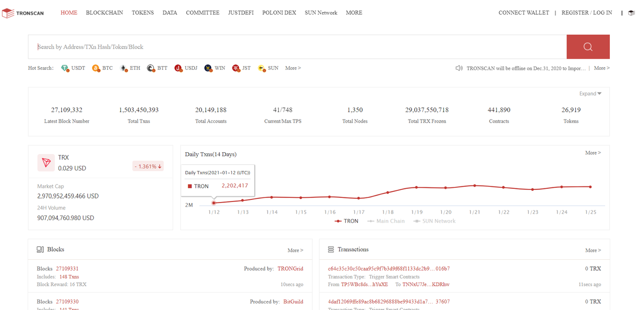Viewport: 644px width, 310px height.
Task: Select the USDT token icon
Action: click(x=65, y=68)
